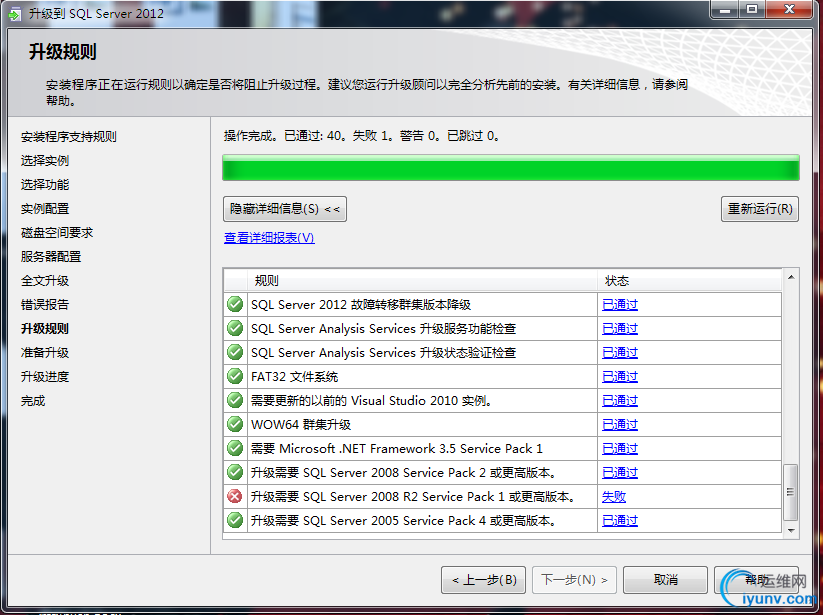Click the 下一步(N) button
Viewport: 823px width, 615px height.
[574, 580]
